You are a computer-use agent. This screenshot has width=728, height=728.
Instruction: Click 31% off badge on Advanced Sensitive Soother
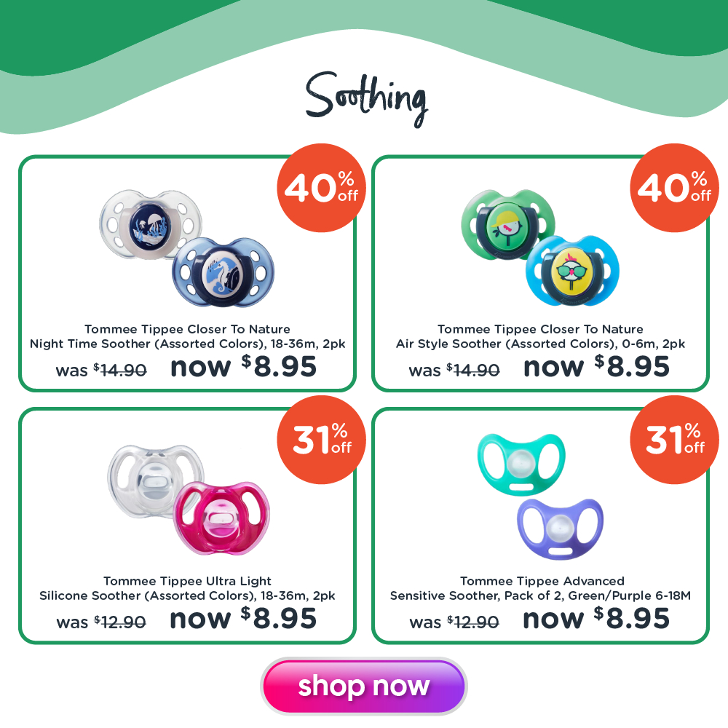[x=674, y=440]
